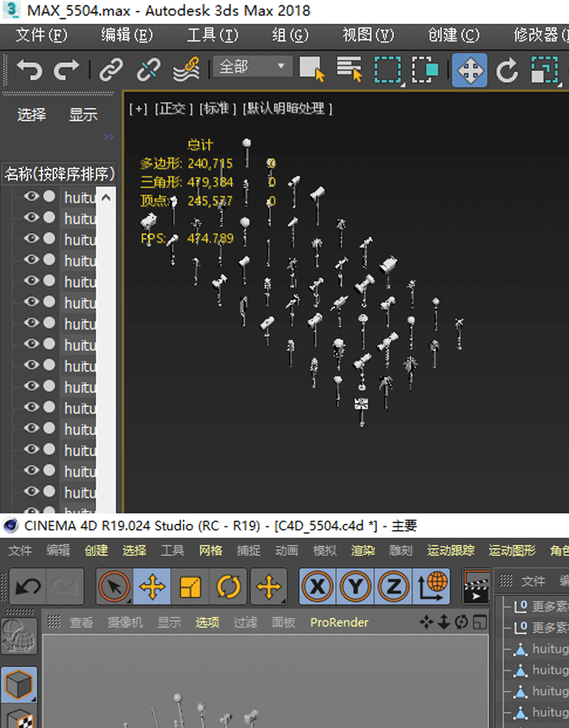Viewport: 569px width, 728px height.
Task: Click the render view clapperboard icon
Action: pyautogui.click(x=476, y=587)
